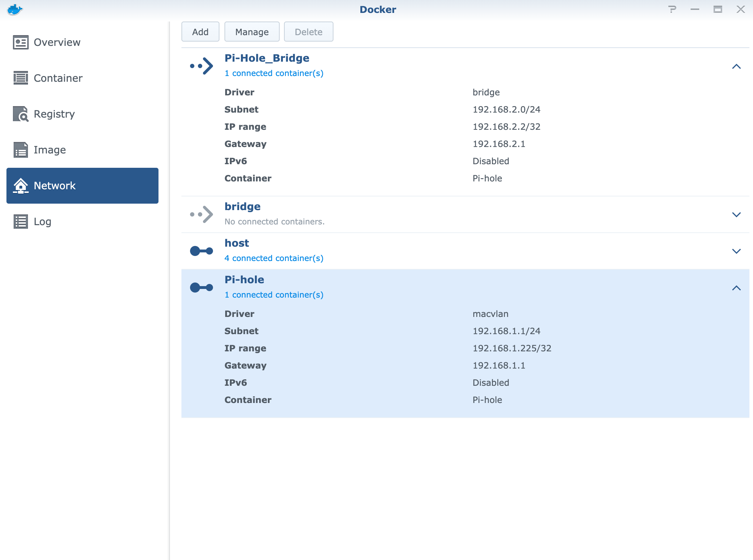Click the Manage button

coord(252,32)
